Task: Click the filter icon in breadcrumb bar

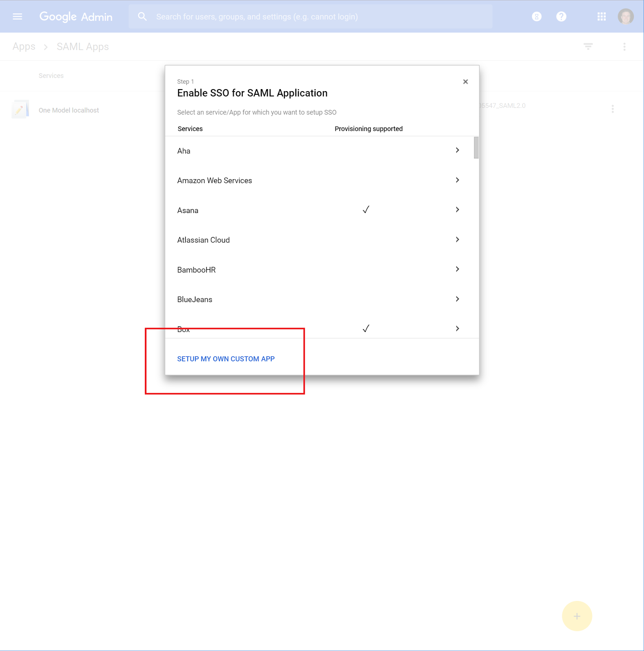Action: (x=588, y=46)
